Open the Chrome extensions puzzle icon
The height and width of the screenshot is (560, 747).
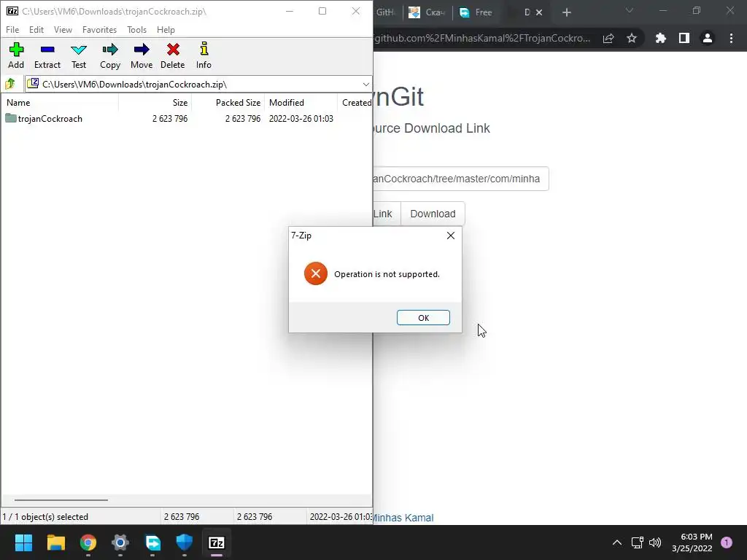660,38
